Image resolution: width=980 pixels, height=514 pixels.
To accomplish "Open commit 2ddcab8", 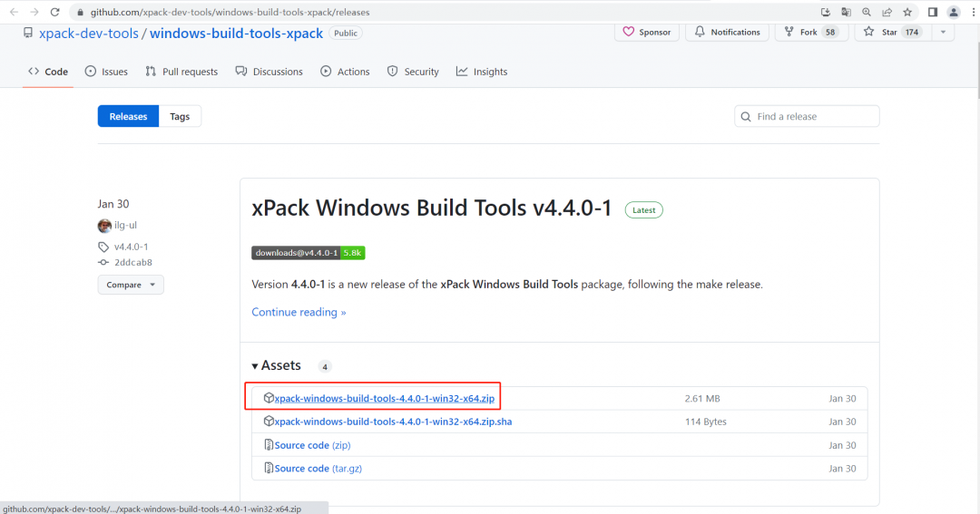I will 133,262.
